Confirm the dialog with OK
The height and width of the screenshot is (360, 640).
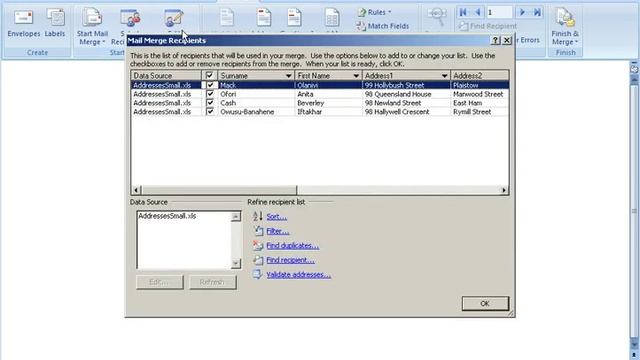[x=485, y=304]
